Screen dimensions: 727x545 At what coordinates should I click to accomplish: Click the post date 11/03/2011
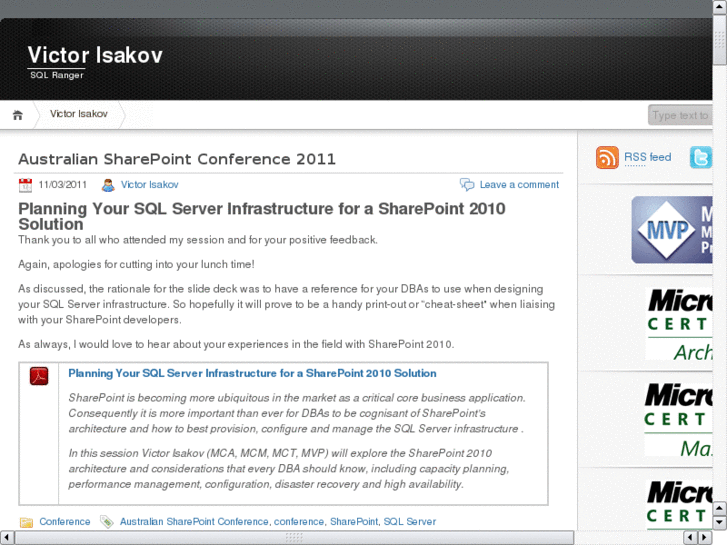coord(63,185)
